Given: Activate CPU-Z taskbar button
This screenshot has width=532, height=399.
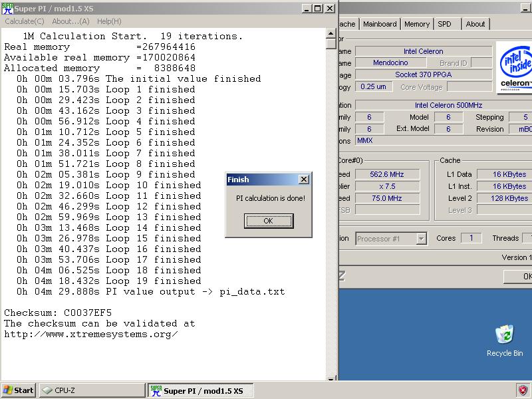Looking at the screenshot, I should point(92,390).
